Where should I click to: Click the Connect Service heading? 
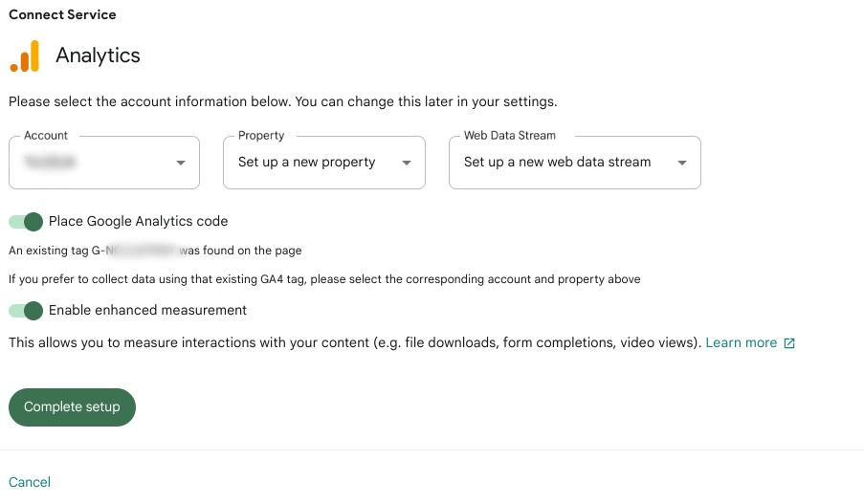[x=62, y=15]
